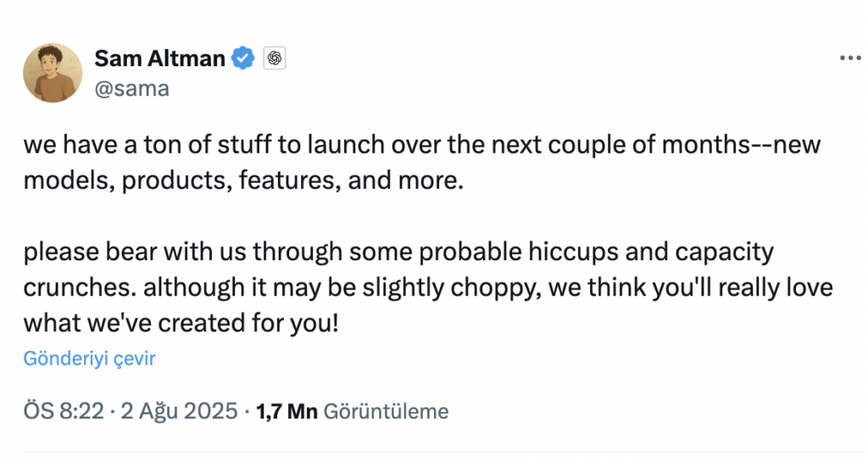The height and width of the screenshot is (461, 868).
Task: Translate post via "Gönderiyi çevir"
Action: [x=89, y=358]
